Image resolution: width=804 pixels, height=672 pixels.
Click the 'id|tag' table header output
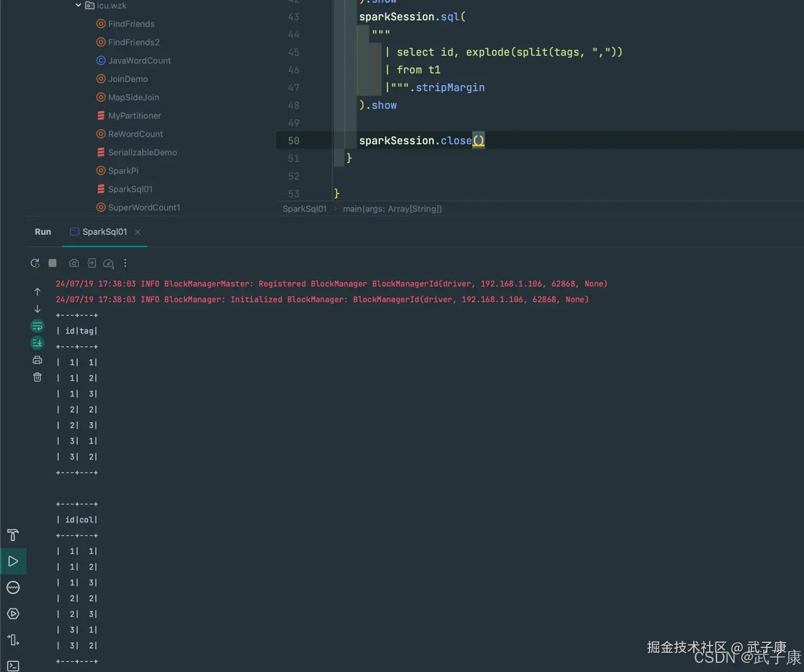tap(77, 331)
